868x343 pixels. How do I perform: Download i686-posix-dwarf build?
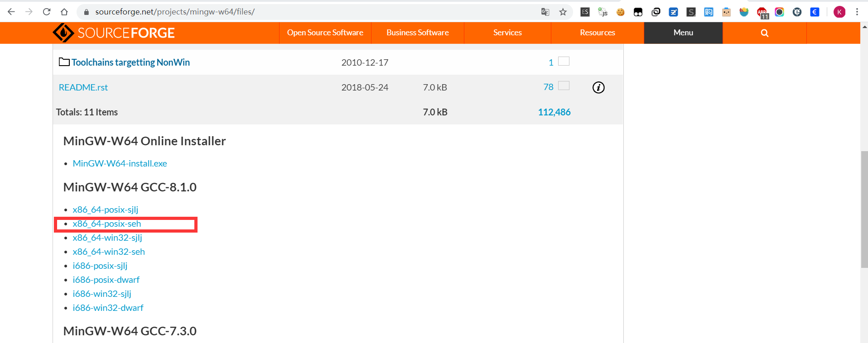click(x=106, y=280)
